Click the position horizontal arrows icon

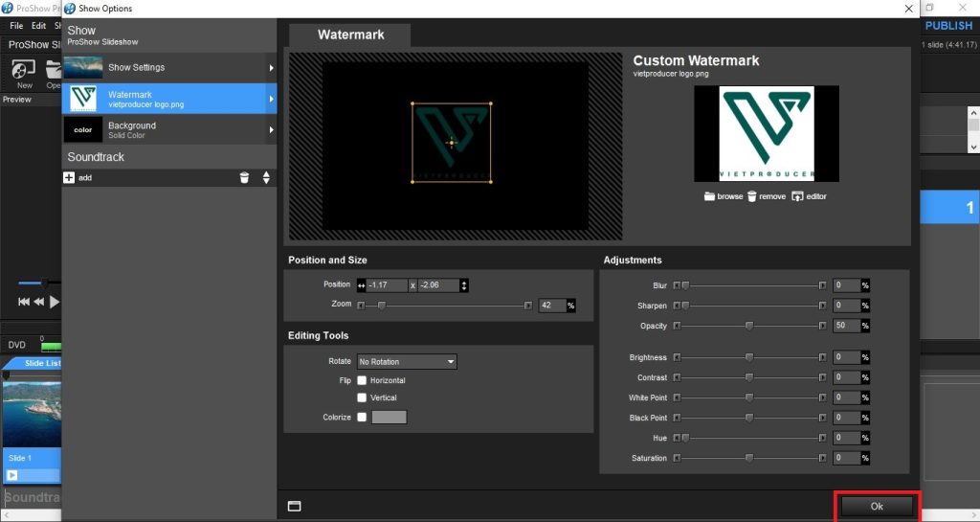(x=361, y=285)
